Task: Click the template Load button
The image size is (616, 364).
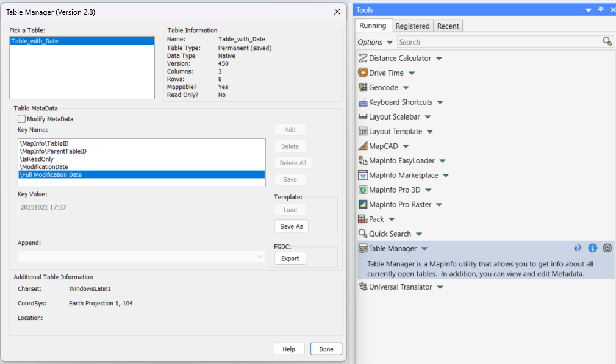Action: [x=290, y=210]
